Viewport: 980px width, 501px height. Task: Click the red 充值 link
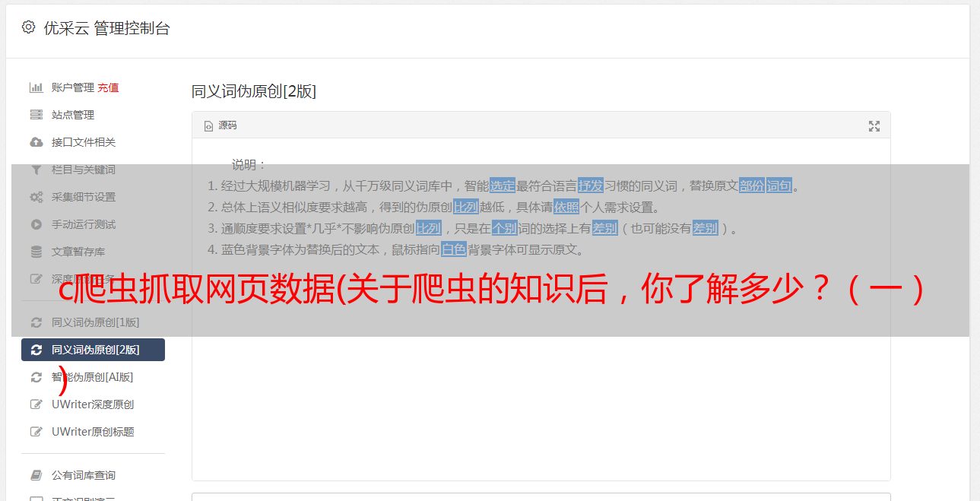coord(108,87)
